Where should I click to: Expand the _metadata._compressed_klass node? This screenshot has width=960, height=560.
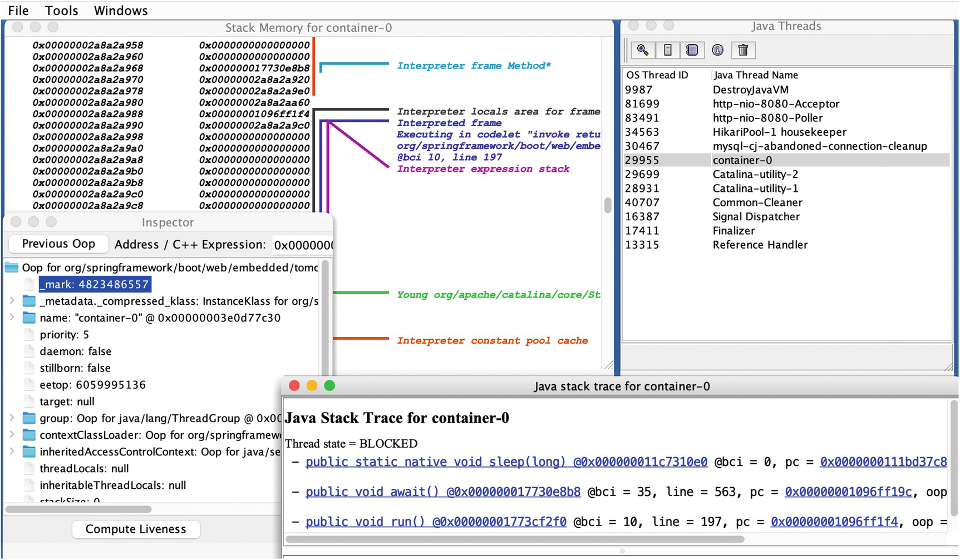click(x=12, y=301)
